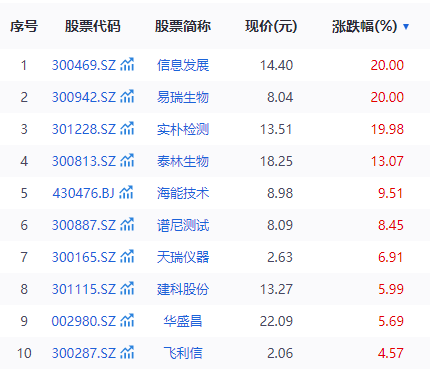This screenshot has height=369, width=430.
Task: Open chart icon beside 301228.SZ
Action: pos(127,129)
